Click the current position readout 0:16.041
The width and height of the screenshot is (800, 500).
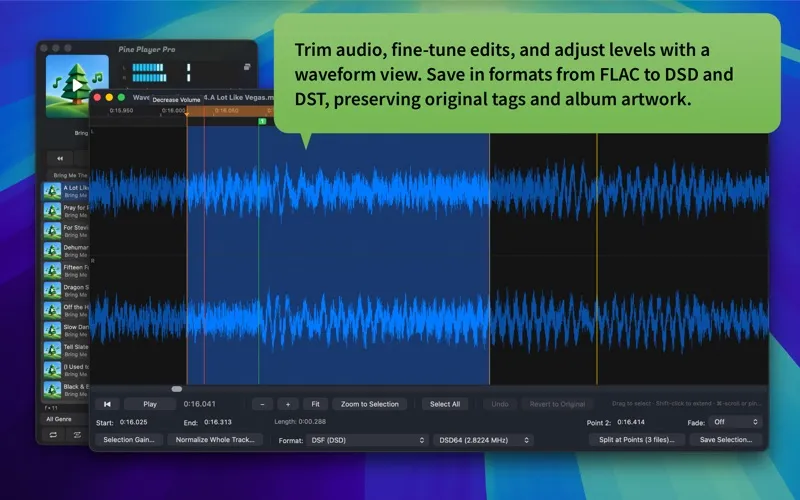coord(199,404)
